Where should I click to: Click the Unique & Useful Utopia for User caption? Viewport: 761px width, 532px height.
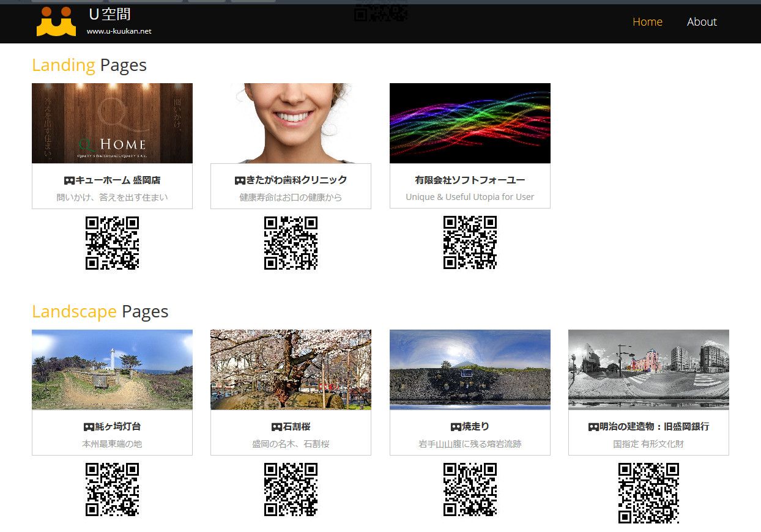coord(470,197)
